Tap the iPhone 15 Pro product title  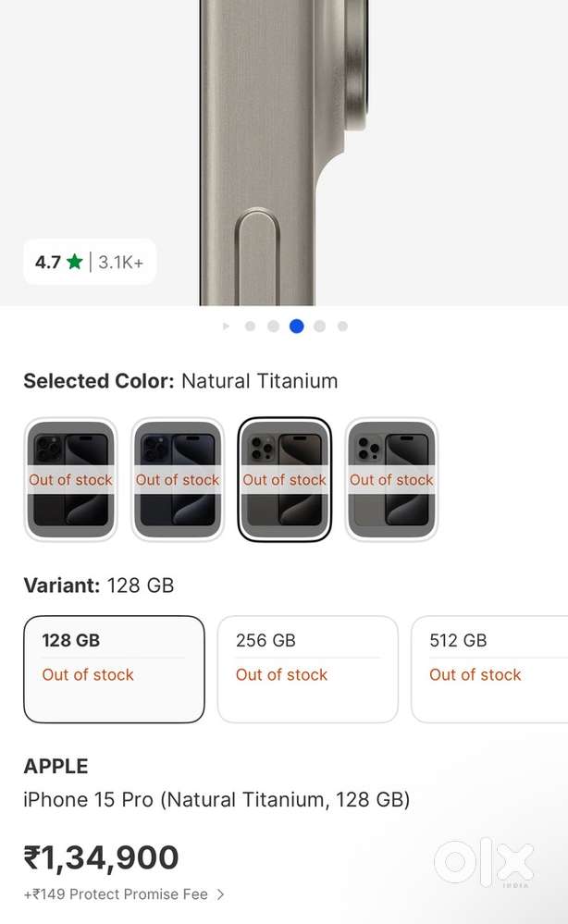pyautogui.click(x=216, y=799)
